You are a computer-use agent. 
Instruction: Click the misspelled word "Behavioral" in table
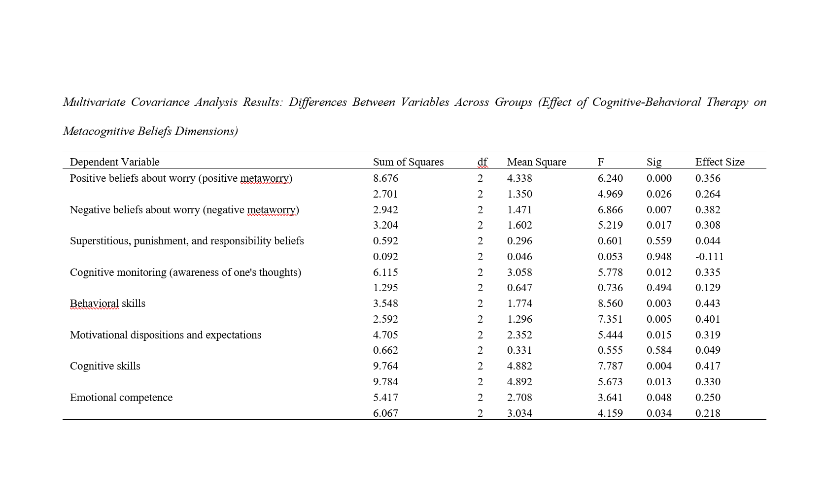[94, 303]
